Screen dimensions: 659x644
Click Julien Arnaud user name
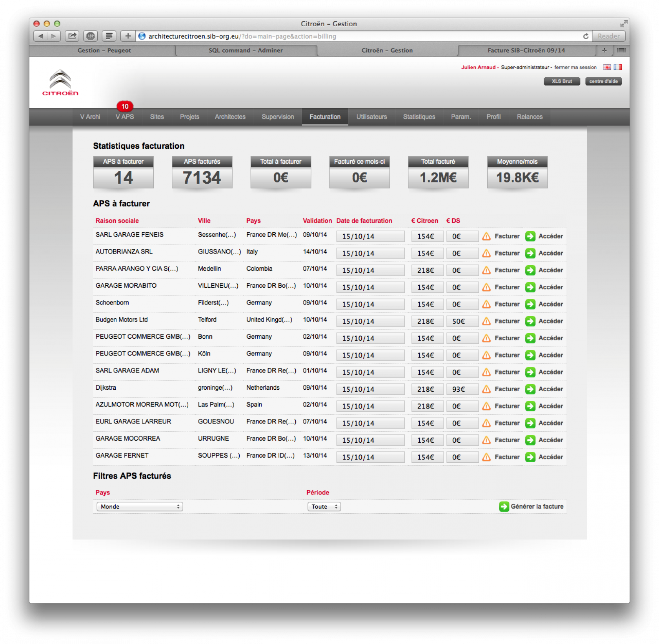[x=478, y=68]
